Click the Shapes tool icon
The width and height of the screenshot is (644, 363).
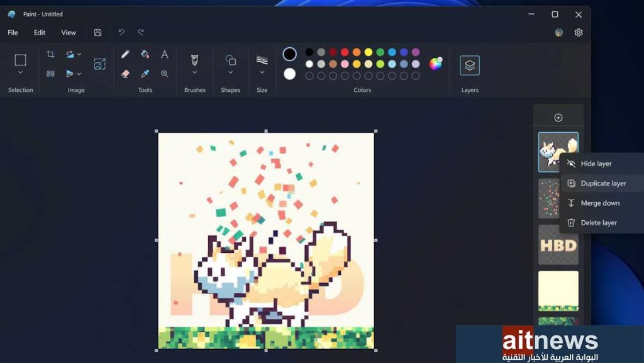click(x=230, y=60)
